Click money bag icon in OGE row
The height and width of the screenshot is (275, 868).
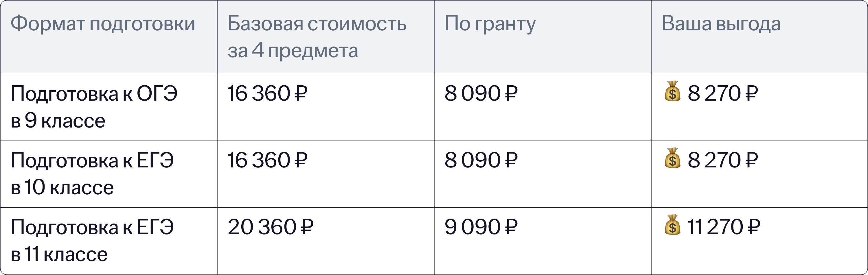672,92
